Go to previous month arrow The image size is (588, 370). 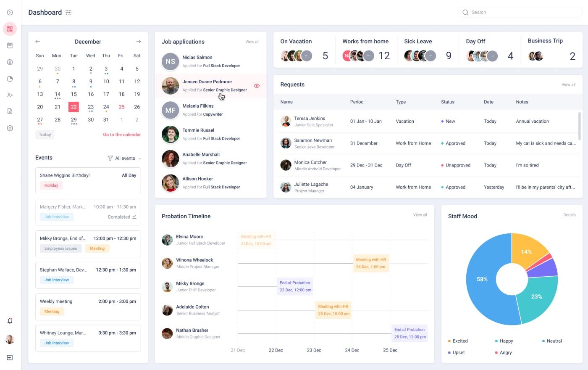point(38,42)
